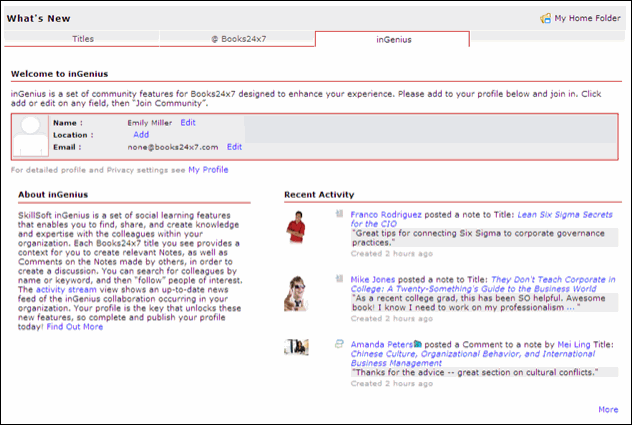The image size is (632, 425).
Task: Click the blank profile avatar placeholder
Action: (31, 136)
